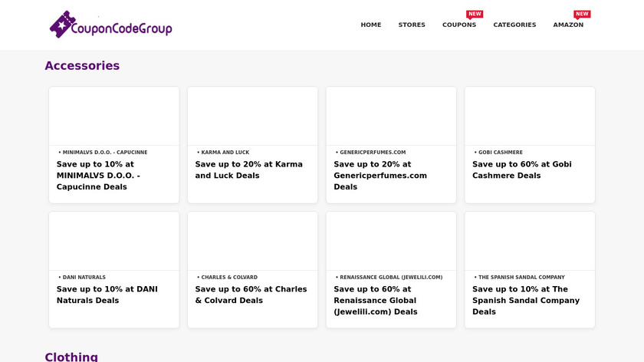Click the Spanish Sandal Company card image area
Viewport: 644px width, 362px height.
[530, 241]
